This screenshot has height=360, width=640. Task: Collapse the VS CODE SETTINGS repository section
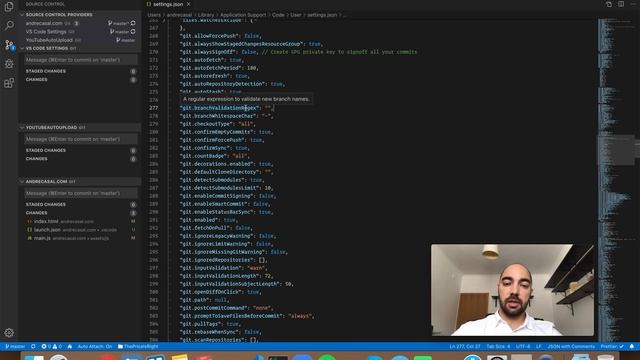tap(80, 48)
